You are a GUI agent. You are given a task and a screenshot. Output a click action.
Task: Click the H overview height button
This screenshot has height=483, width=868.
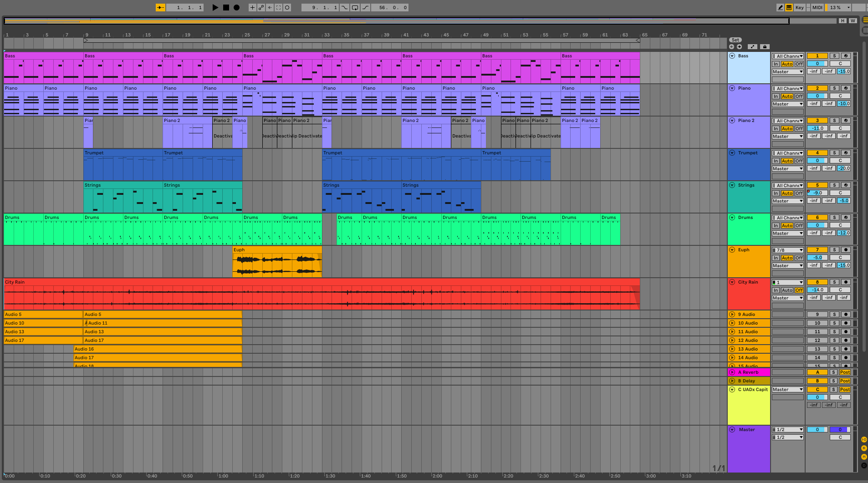(x=843, y=20)
